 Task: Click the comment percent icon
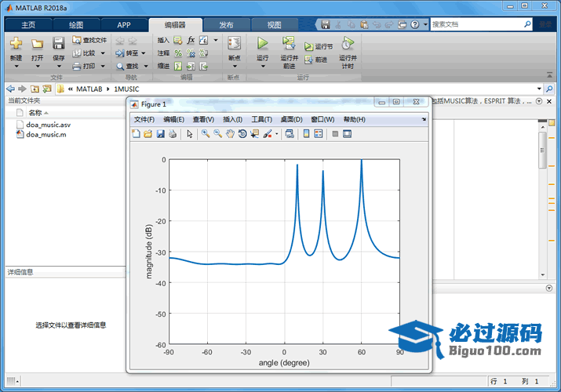pos(178,53)
